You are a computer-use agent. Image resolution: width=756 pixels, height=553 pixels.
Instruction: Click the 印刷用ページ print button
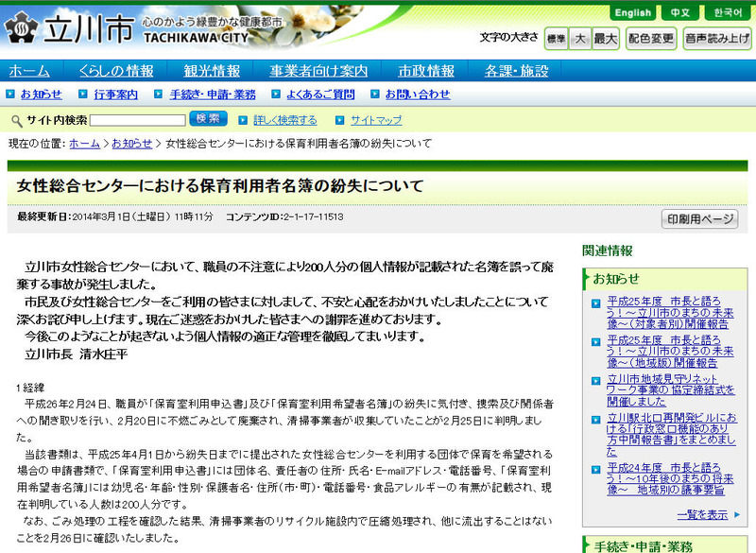click(x=699, y=219)
